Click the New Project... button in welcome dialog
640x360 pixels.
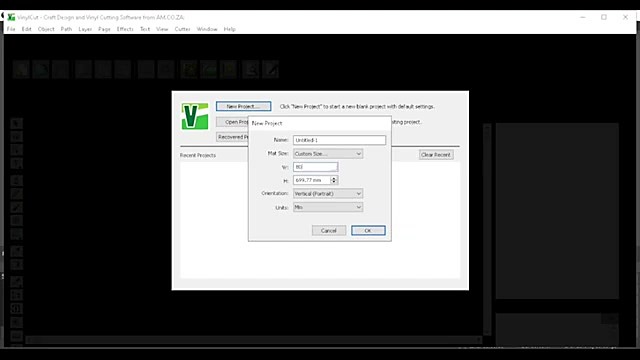243,106
